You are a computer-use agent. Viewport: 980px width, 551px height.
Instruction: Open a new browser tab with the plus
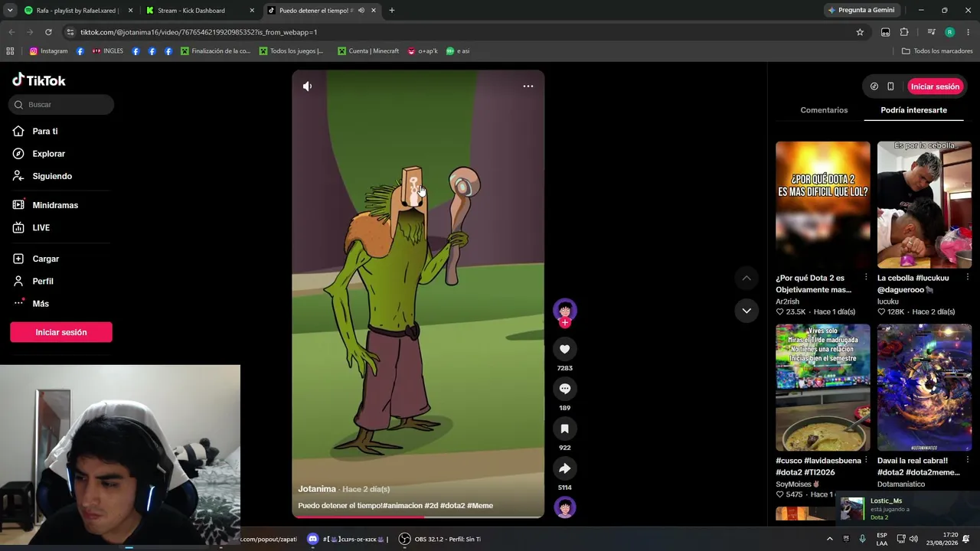pyautogui.click(x=392, y=11)
